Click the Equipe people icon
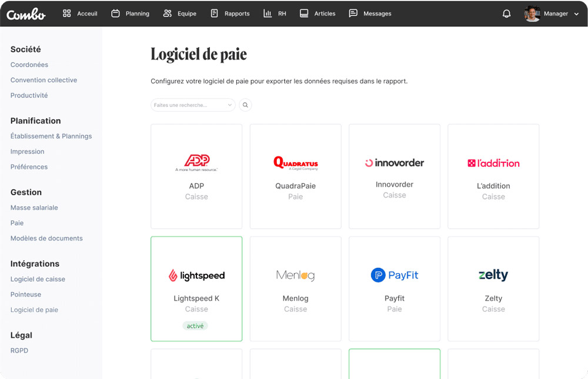588x379 pixels. click(167, 14)
